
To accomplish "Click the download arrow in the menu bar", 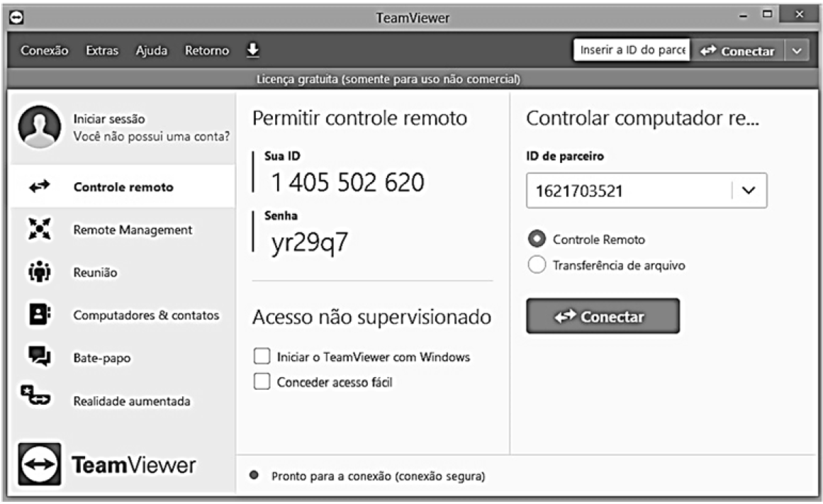I will [x=252, y=50].
